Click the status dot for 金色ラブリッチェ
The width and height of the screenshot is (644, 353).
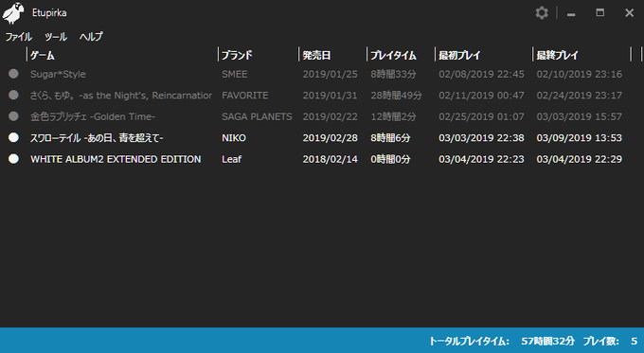pos(13,116)
